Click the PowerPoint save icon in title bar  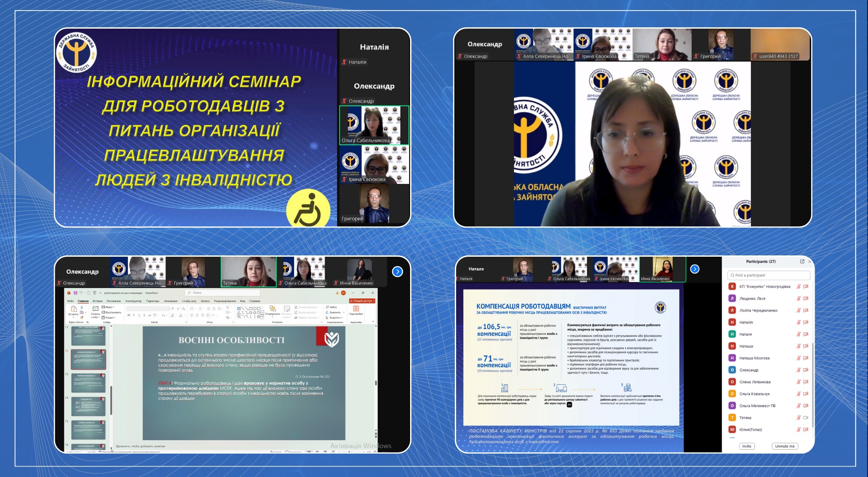click(x=76, y=293)
